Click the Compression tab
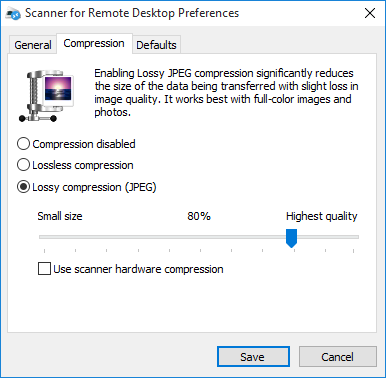The width and height of the screenshot is (386, 378). click(94, 43)
